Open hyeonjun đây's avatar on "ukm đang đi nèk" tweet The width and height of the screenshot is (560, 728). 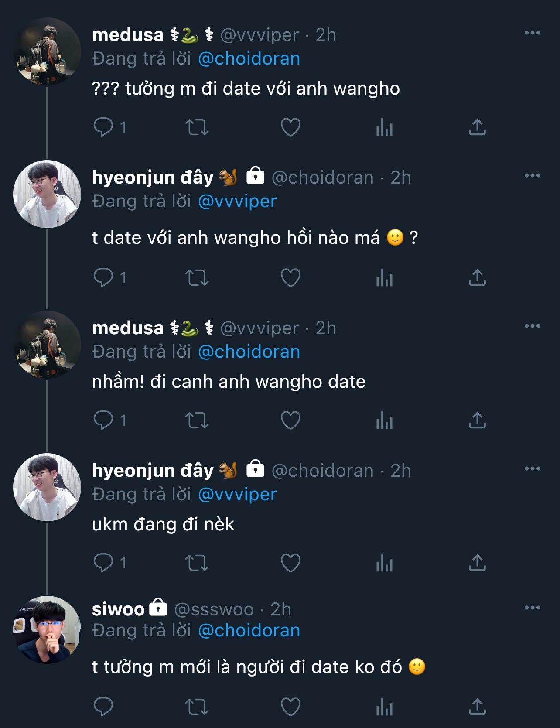pyautogui.click(x=47, y=487)
